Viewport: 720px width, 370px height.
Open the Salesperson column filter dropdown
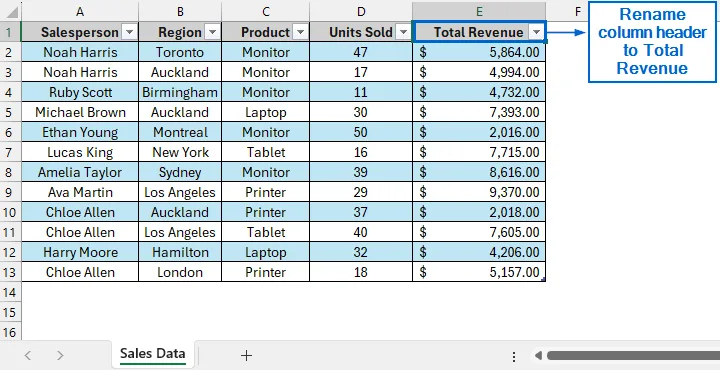[129, 32]
